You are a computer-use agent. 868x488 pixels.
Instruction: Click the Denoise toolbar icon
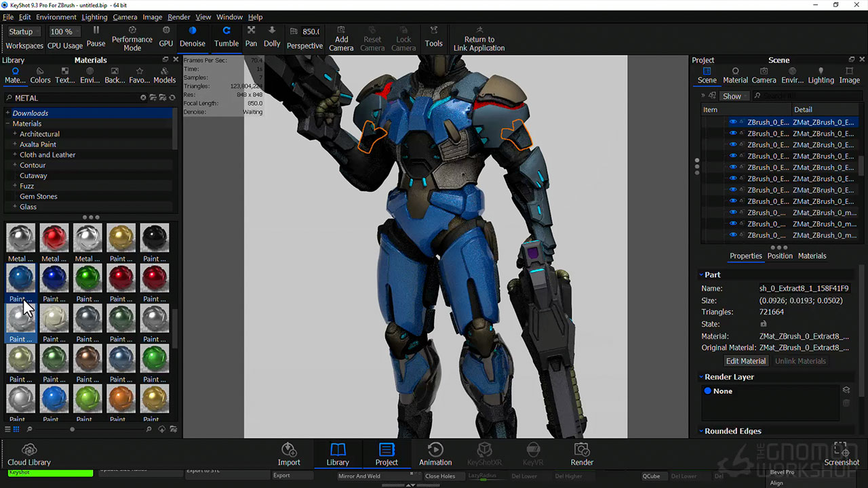coord(192,37)
